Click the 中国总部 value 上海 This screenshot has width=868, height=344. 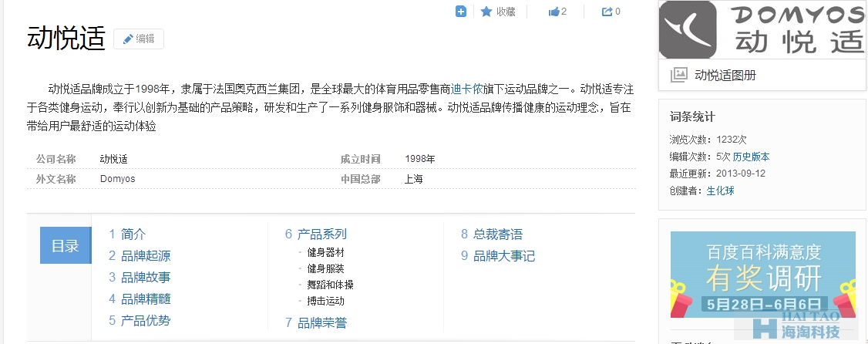click(414, 179)
